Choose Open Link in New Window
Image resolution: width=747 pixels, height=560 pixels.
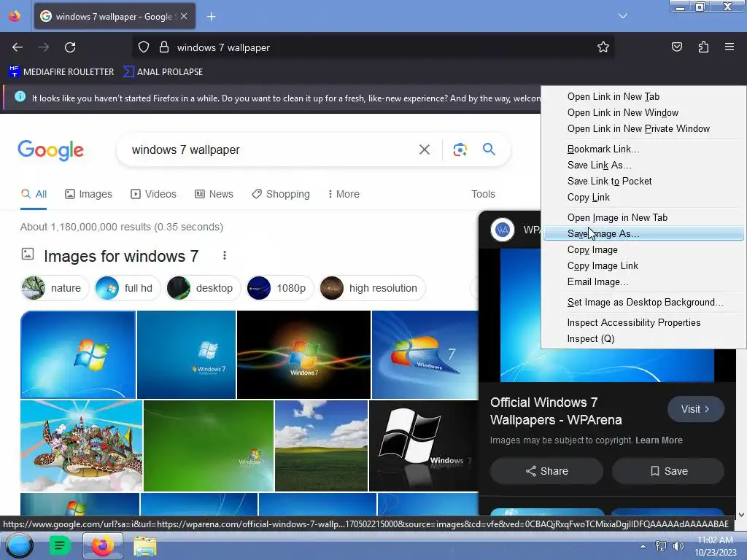tap(643, 113)
